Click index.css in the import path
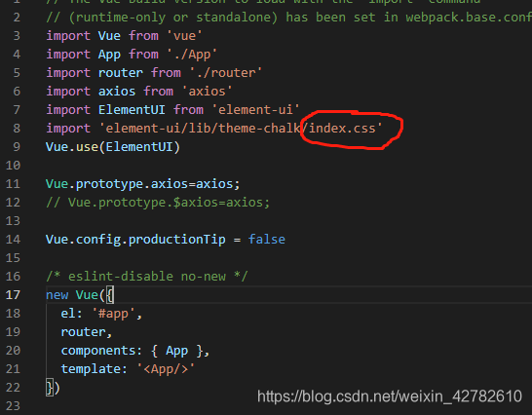The height and width of the screenshot is (415, 532). point(342,129)
